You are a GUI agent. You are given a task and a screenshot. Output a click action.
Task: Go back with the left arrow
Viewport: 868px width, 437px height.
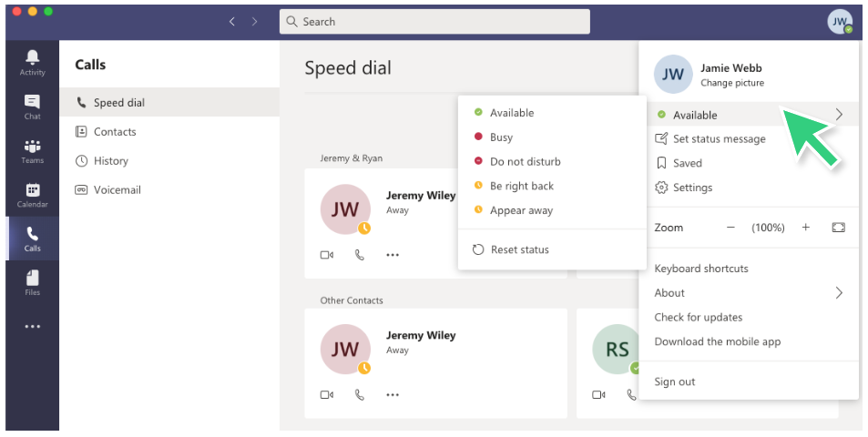[232, 22]
